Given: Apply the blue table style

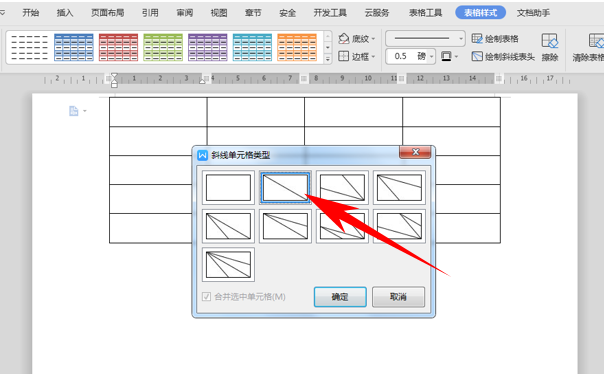Looking at the screenshot, I should click(x=74, y=47).
